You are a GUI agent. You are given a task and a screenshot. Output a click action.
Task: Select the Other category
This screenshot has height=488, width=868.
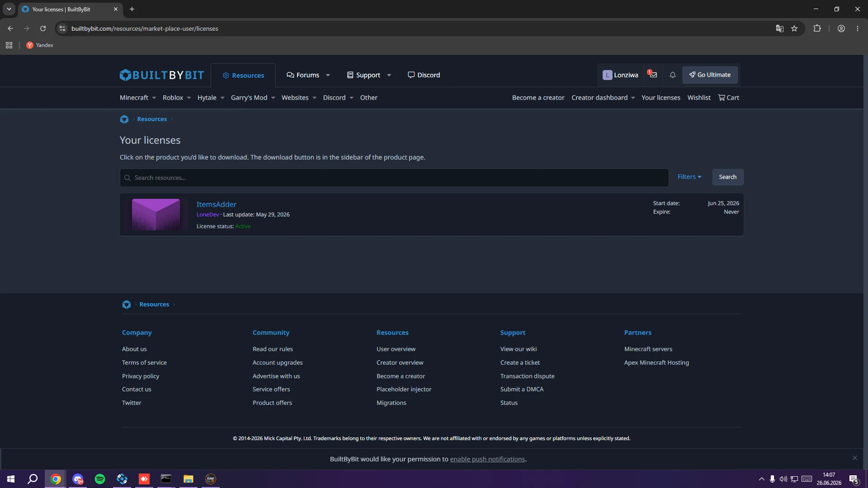(368, 98)
